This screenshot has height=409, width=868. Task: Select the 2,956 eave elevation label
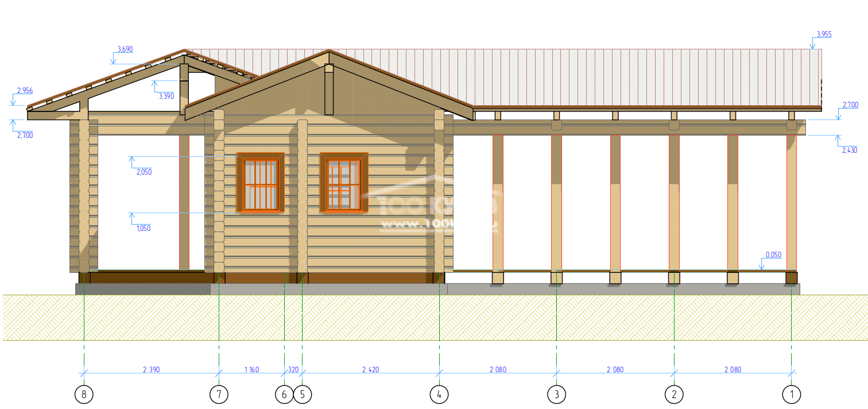(25, 91)
